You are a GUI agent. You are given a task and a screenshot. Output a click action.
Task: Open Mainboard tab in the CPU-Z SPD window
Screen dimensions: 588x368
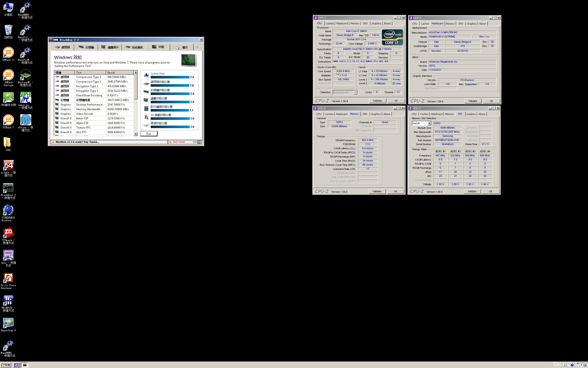436,114
